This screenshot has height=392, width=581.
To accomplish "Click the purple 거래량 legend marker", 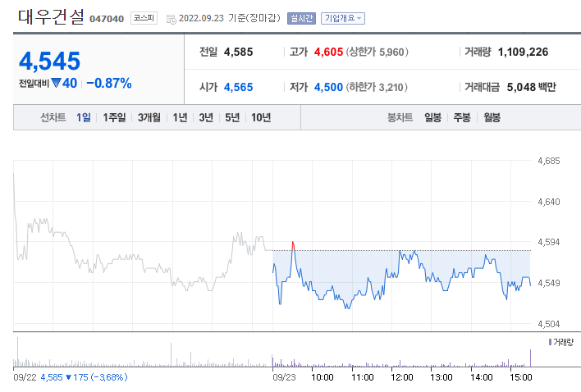I will click(x=551, y=342).
